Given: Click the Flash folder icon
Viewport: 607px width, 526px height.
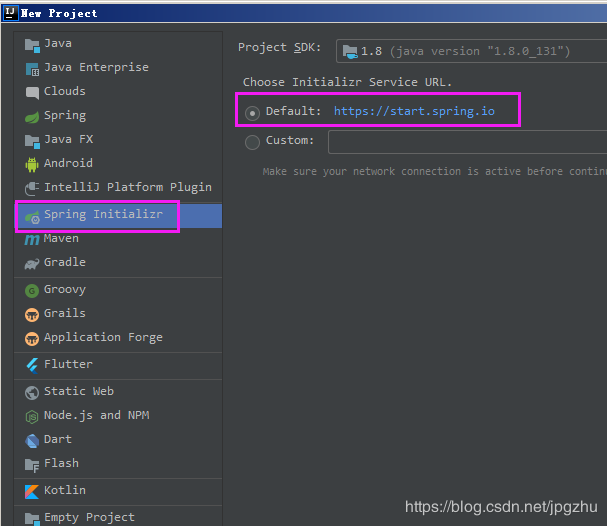Looking at the screenshot, I should coord(32,465).
